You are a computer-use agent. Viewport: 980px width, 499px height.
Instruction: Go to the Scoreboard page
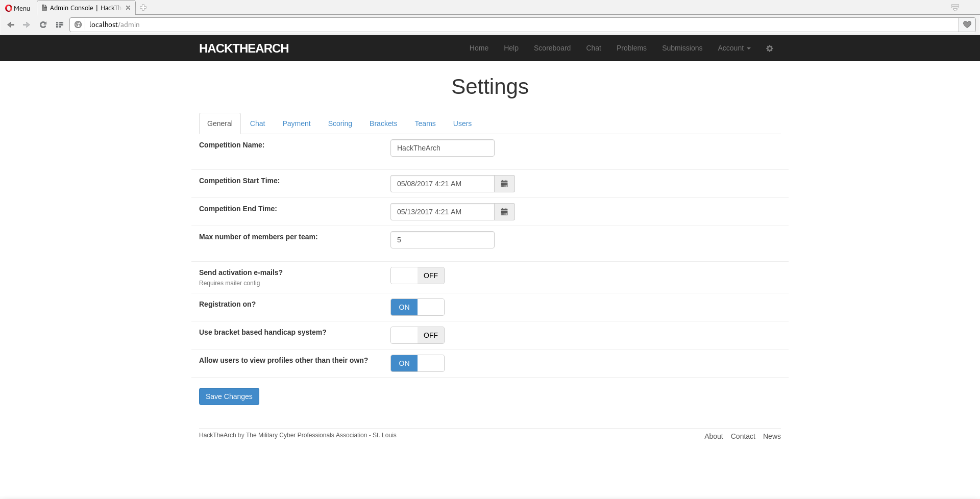click(x=552, y=48)
